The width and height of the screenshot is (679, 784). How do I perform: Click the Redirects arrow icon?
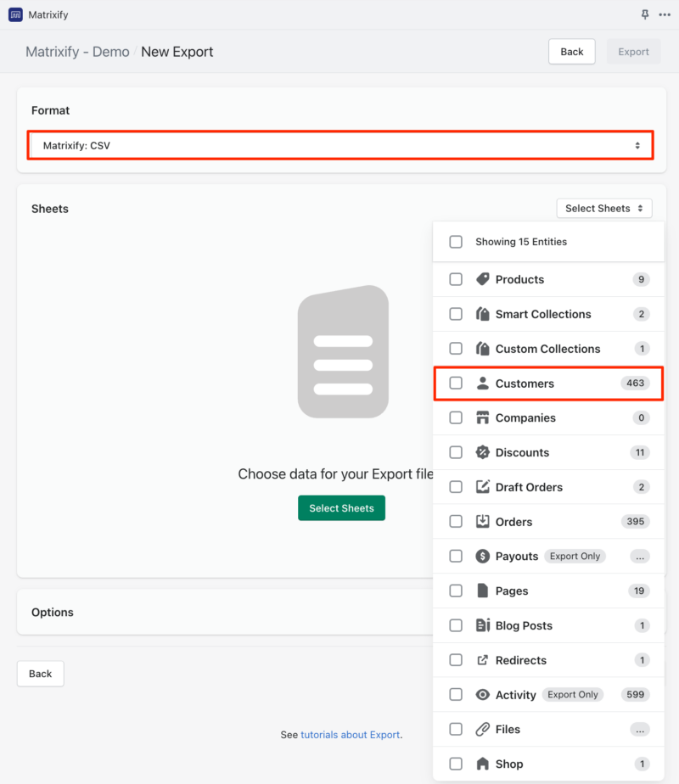[x=482, y=660]
